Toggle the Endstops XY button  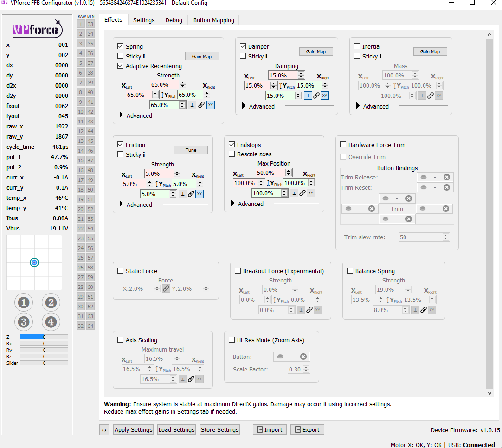tap(311, 193)
